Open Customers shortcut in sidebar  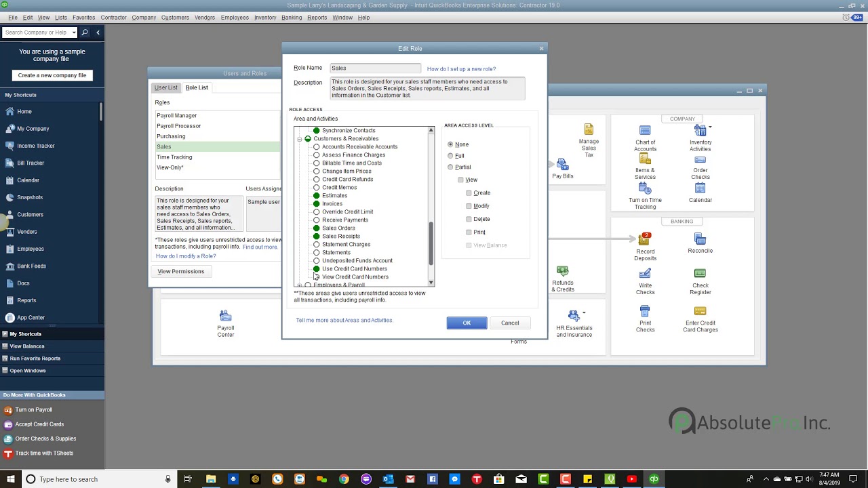point(30,214)
